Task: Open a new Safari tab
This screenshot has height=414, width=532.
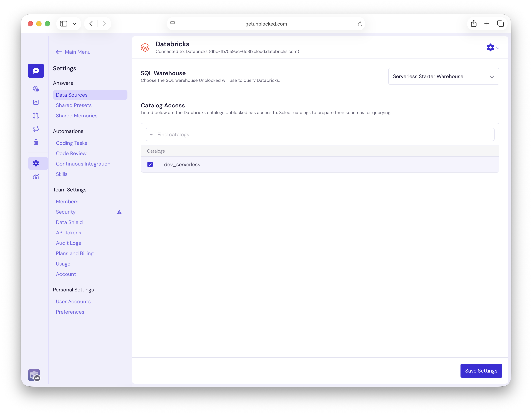Action: (x=487, y=24)
